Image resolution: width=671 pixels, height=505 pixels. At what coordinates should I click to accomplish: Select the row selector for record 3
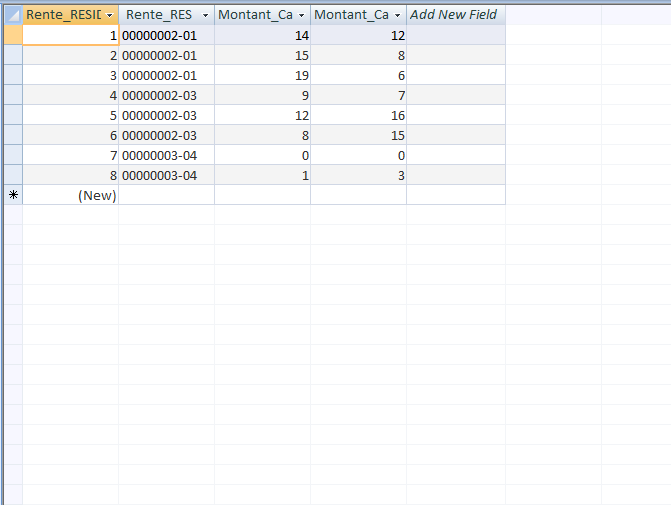[x=13, y=75]
